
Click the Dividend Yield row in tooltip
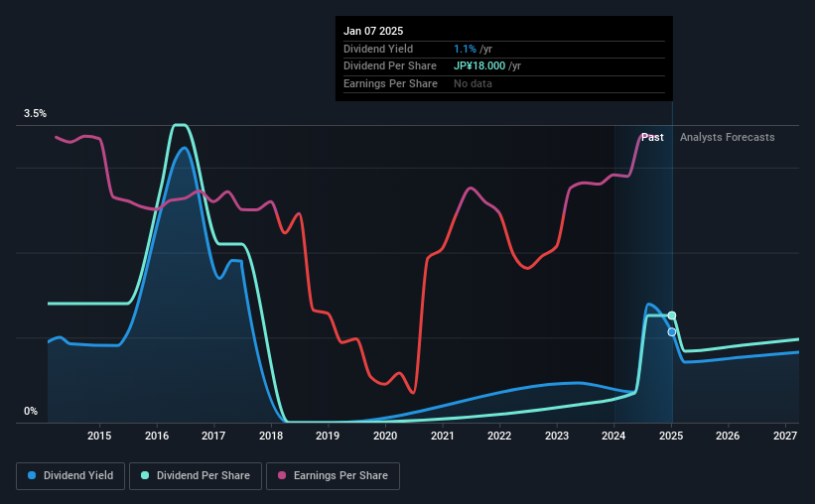[378, 49]
